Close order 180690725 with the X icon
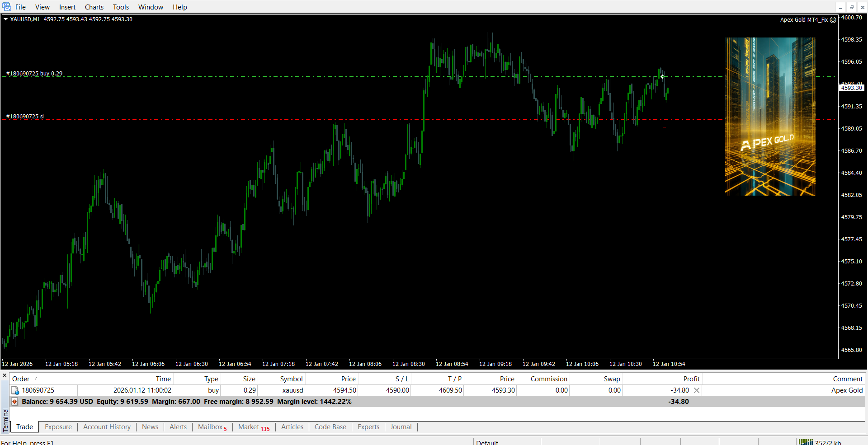Viewport: 868px width, 445px height. (697, 390)
